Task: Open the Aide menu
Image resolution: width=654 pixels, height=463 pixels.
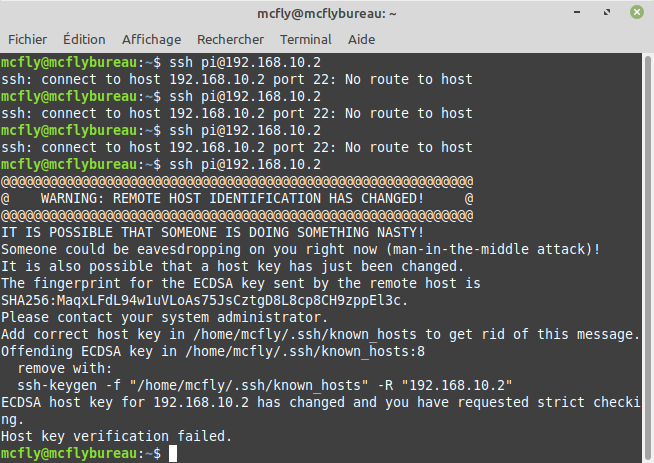Action: (361, 40)
